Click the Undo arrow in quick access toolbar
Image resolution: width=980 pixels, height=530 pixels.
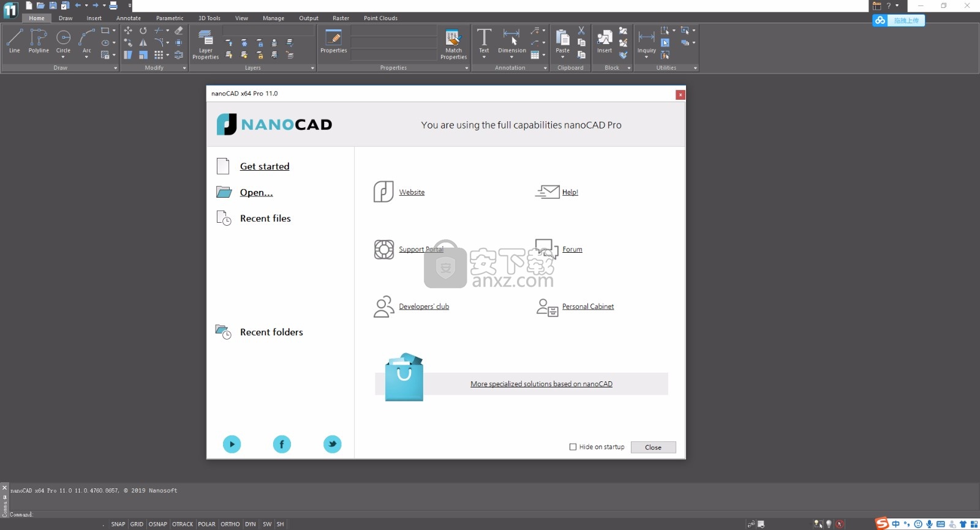click(78, 6)
